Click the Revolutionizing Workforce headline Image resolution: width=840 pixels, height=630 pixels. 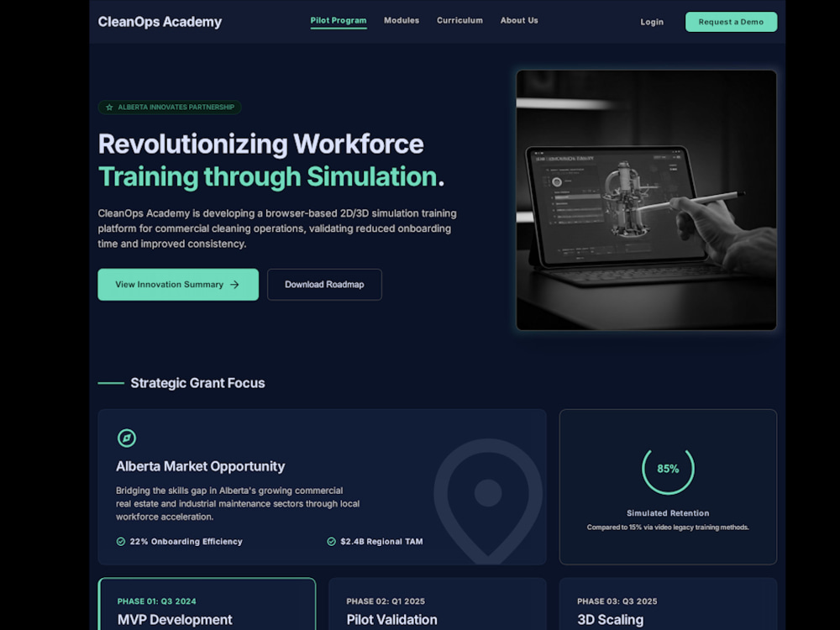[261, 144]
